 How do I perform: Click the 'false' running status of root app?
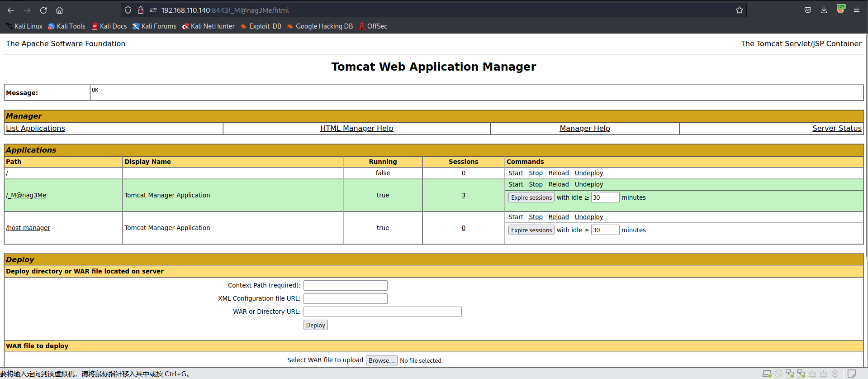click(383, 173)
